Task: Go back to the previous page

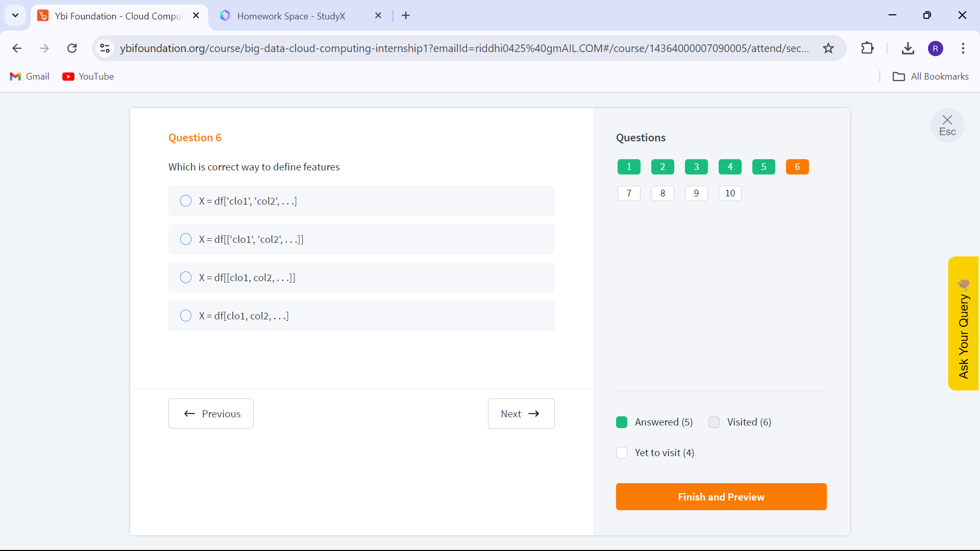Action: tap(17, 48)
